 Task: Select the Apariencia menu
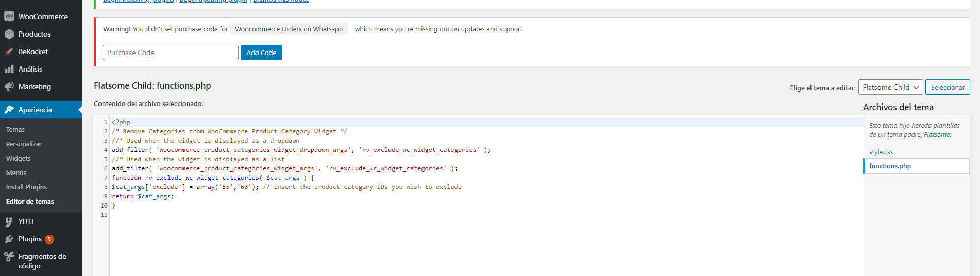41,110
